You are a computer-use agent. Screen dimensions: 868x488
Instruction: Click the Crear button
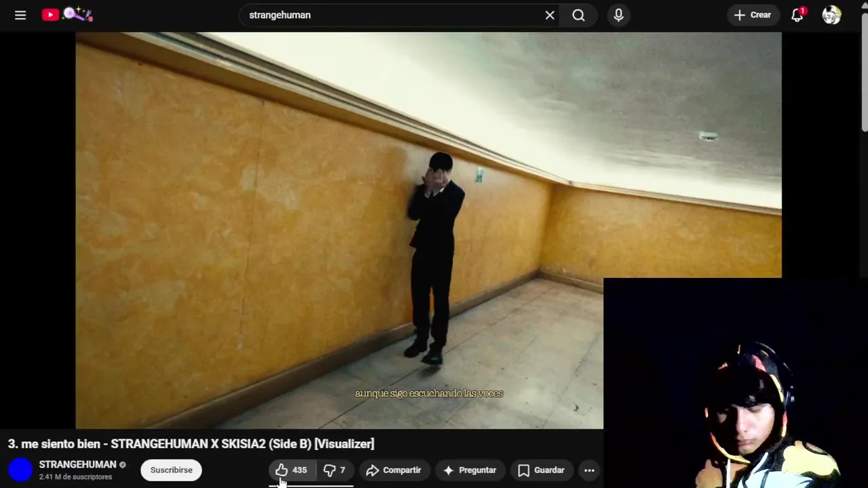(752, 15)
